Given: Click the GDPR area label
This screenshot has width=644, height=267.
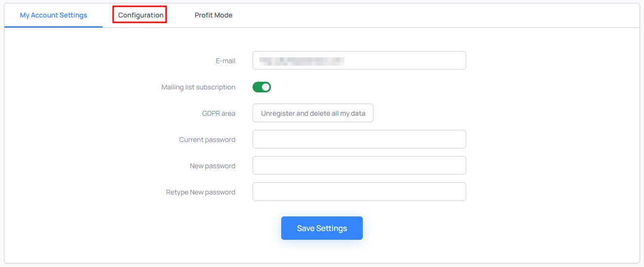Looking at the screenshot, I should [219, 113].
